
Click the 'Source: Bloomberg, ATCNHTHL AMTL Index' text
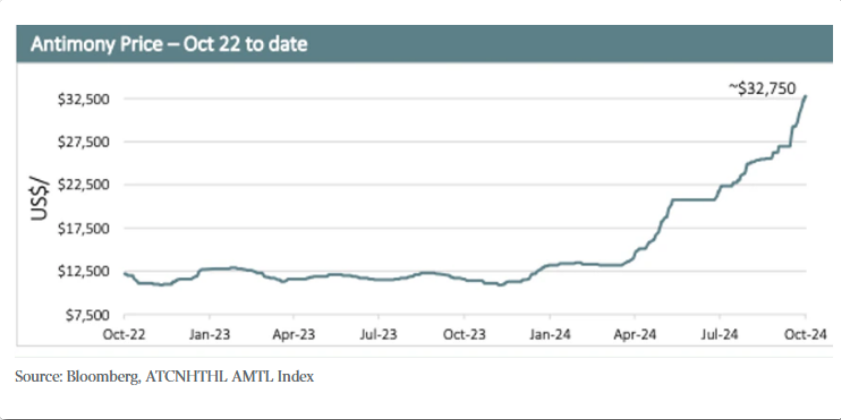pyautogui.click(x=165, y=376)
